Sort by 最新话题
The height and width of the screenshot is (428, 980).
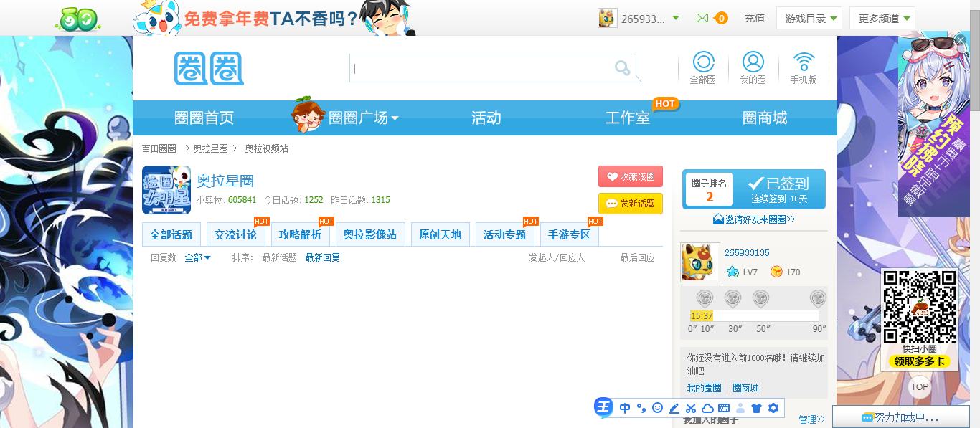click(x=280, y=257)
